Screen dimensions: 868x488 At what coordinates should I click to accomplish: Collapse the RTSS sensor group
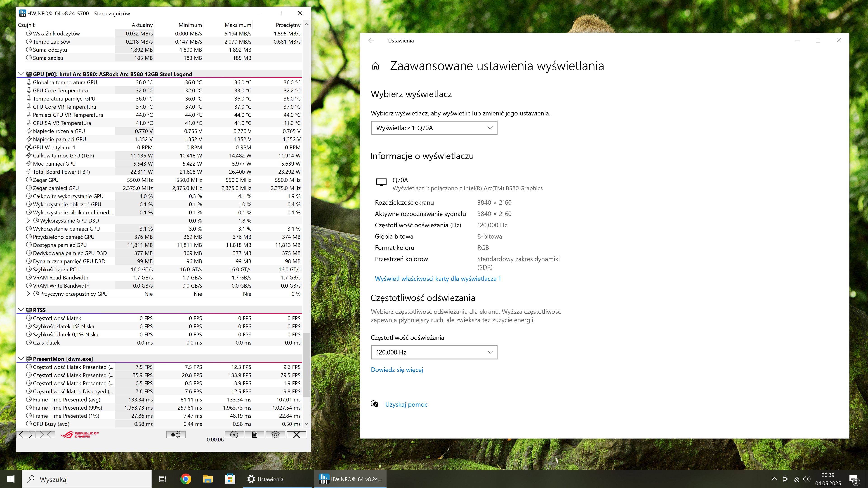(21, 310)
